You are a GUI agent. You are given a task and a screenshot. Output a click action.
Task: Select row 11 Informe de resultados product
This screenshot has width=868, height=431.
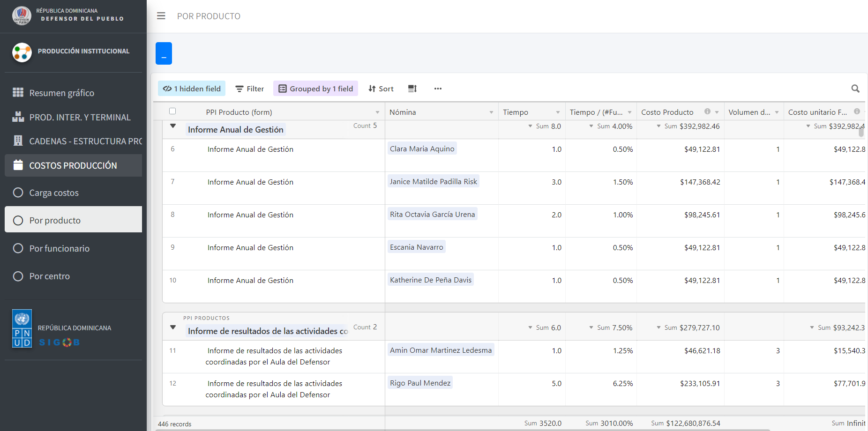coord(274,356)
